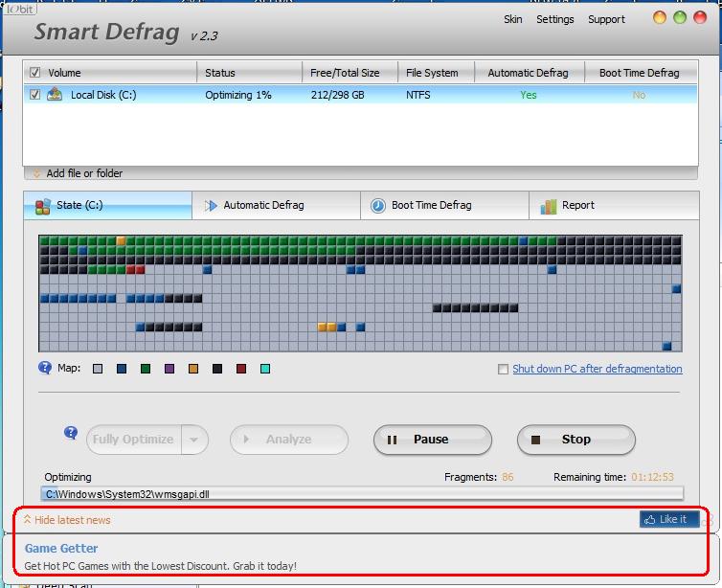The height and width of the screenshot is (588, 722).
Task: Click the remaining time 01:12:53
Action: coord(652,477)
